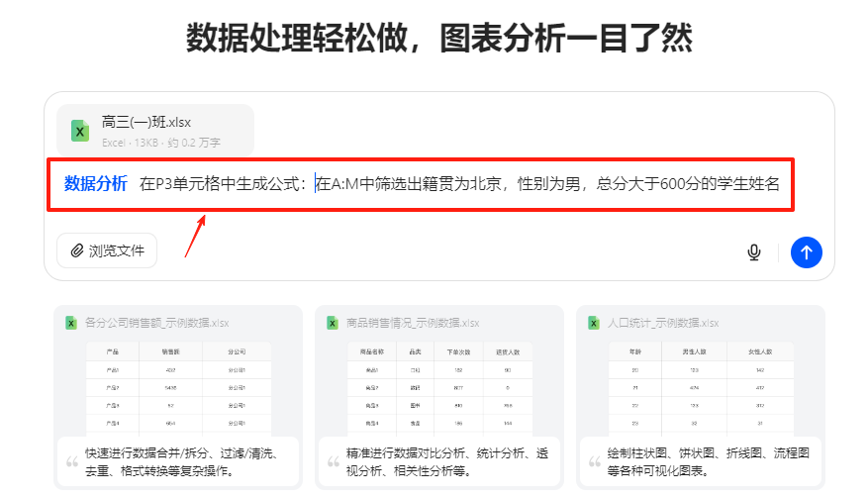
Task: Activate the microphone voice input icon
Action: tap(753, 252)
